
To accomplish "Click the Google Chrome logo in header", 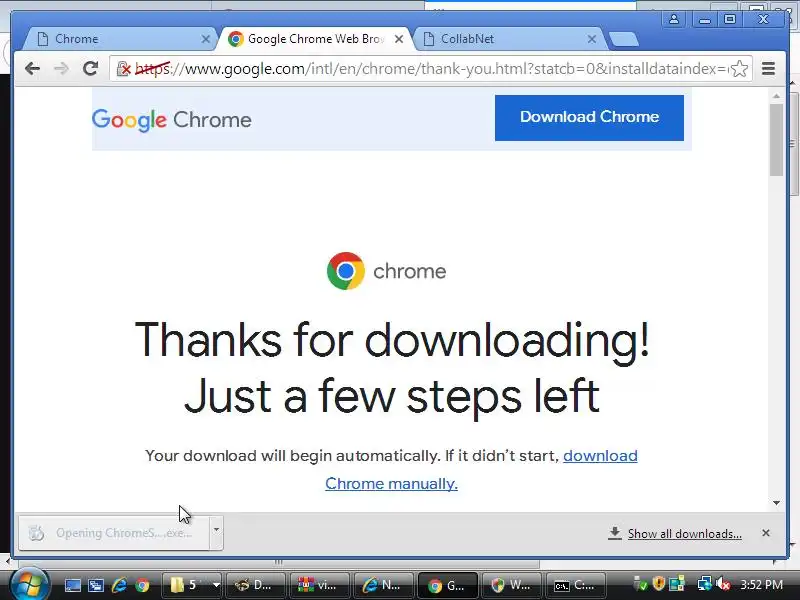I will 171,120.
